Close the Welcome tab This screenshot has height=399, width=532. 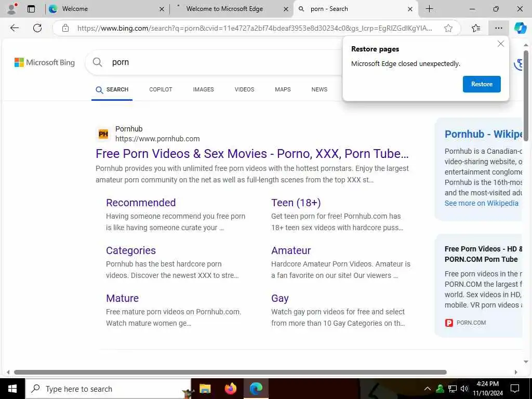(162, 9)
